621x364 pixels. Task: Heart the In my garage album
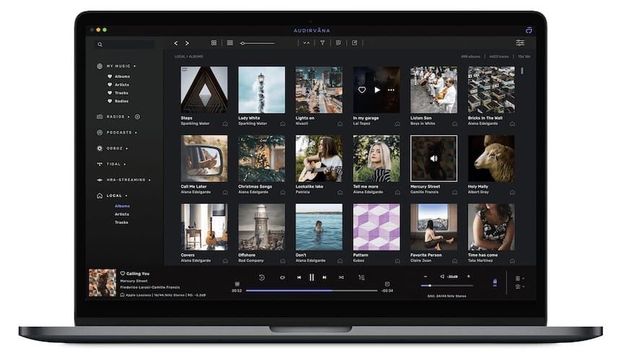[x=362, y=90]
